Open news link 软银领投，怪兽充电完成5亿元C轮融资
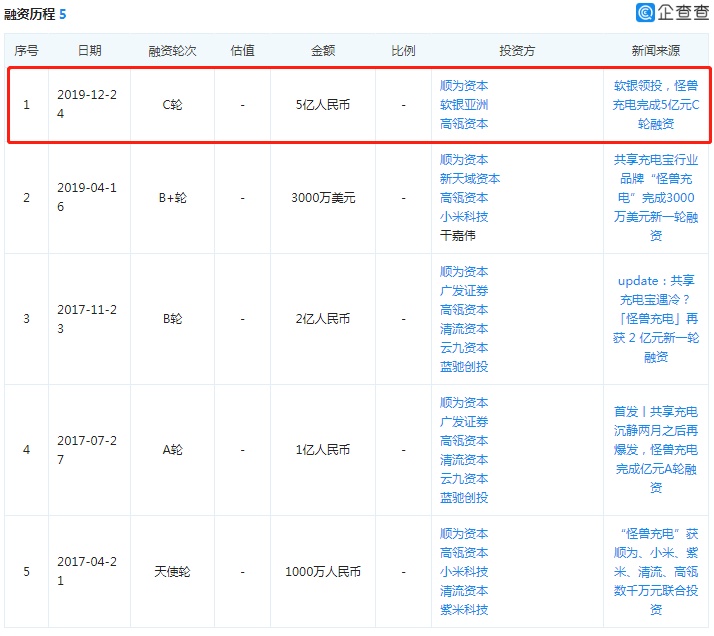The image size is (714, 636). point(656,105)
